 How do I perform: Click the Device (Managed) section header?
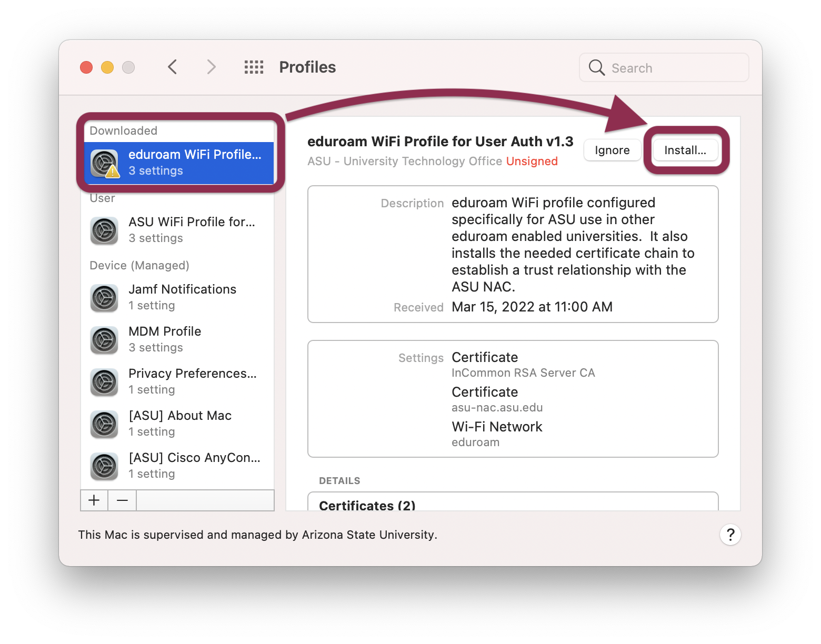point(139,265)
